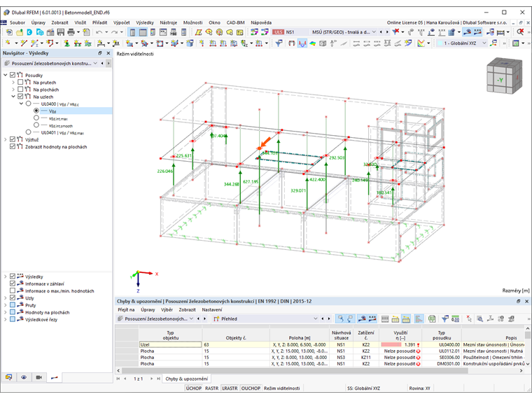Expand the Hodnoty na plochách tree node
The height and width of the screenshot is (399, 532).
[x=6, y=312]
